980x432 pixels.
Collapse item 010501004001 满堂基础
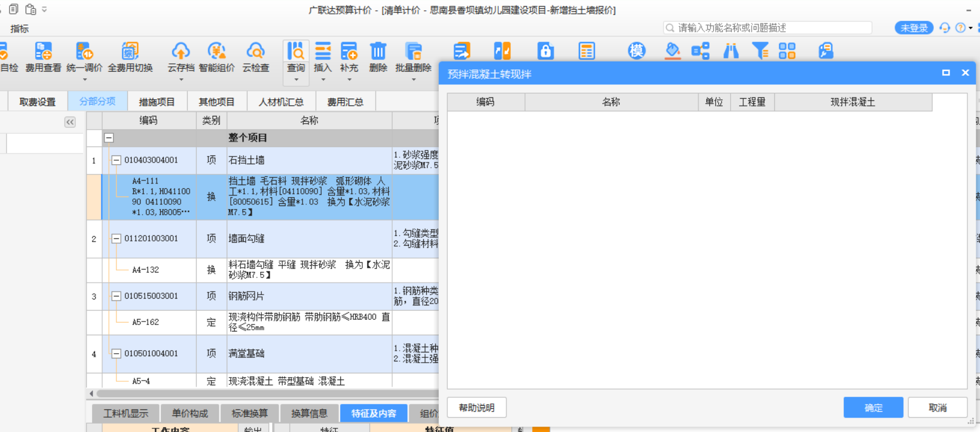click(x=117, y=354)
